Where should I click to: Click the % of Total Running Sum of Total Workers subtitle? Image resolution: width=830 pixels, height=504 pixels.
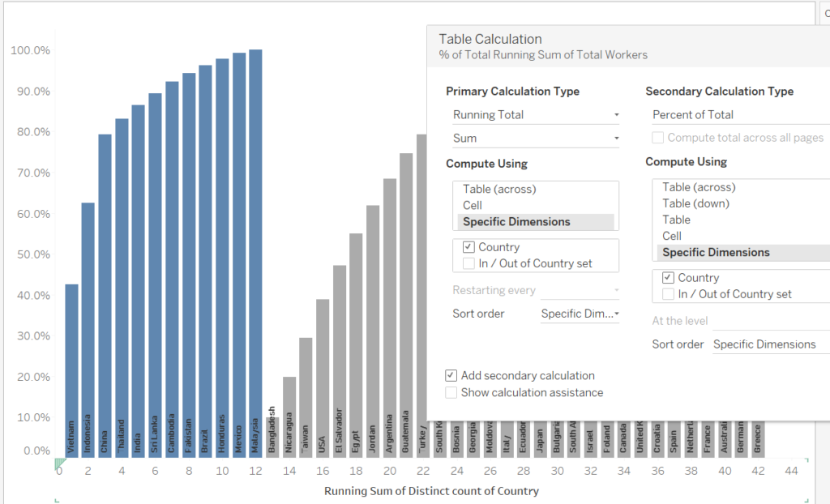pyautogui.click(x=543, y=55)
